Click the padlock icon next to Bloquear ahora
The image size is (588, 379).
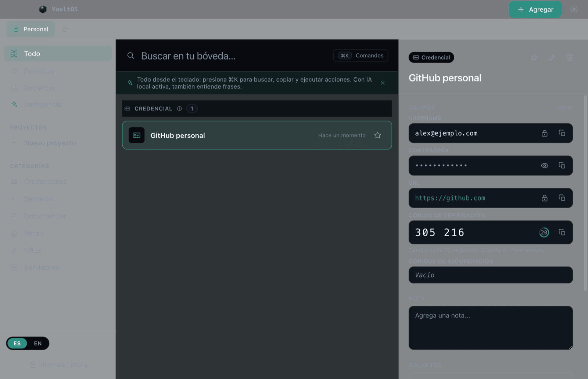click(x=32, y=365)
